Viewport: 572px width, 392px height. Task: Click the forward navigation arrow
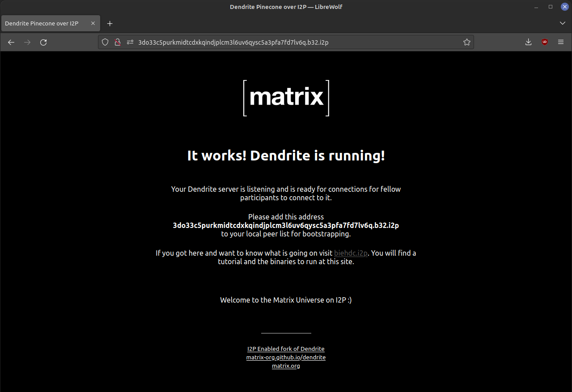tap(27, 42)
